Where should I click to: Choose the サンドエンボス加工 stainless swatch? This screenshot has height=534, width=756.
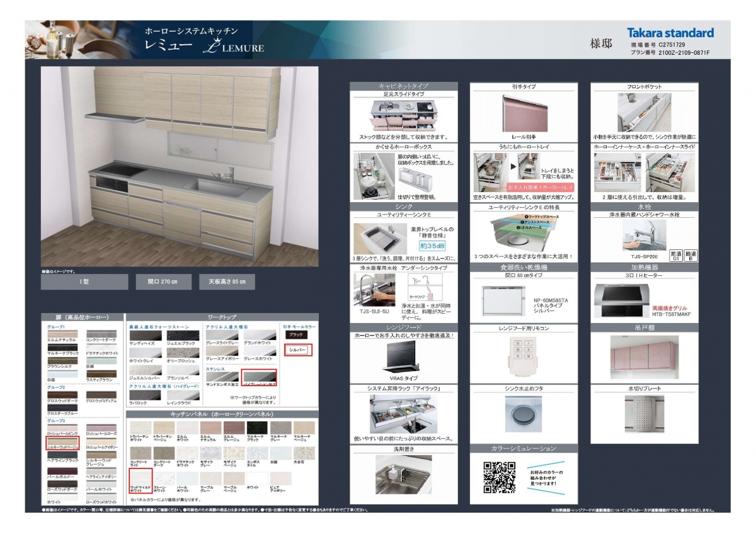point(221,377)
